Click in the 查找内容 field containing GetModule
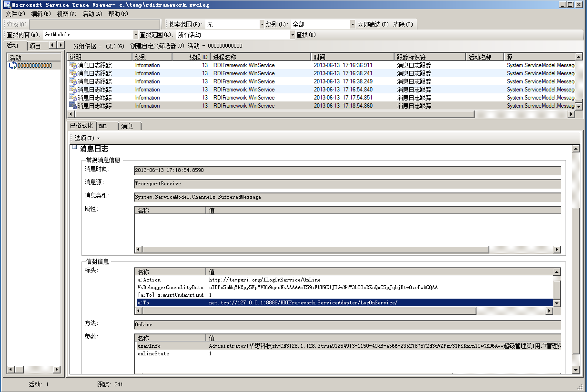Image resolution: width=587 pixels, height=392 pixels. pos(87,35)
